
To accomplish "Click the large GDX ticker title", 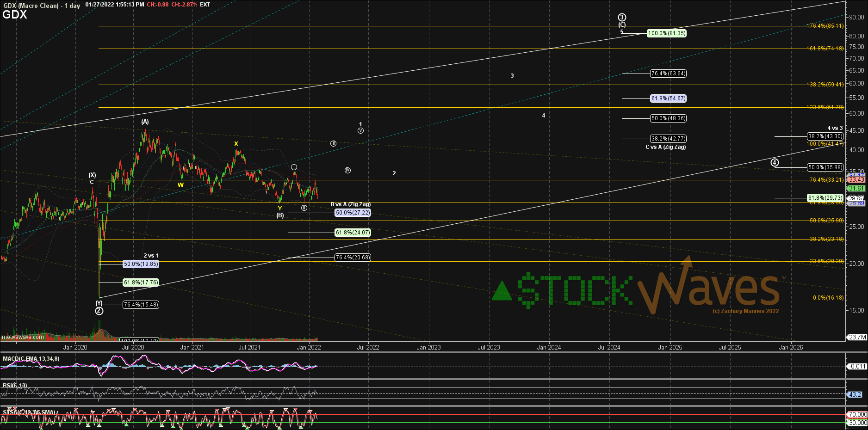I will pos(15,15).
